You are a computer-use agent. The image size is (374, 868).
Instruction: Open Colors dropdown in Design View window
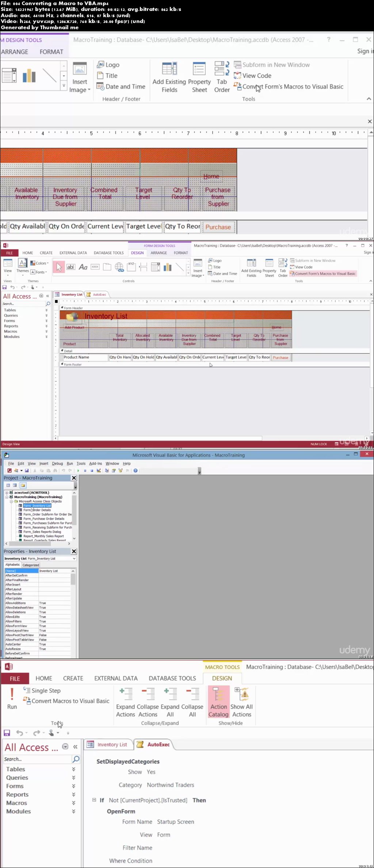click(x=39, y=263)
